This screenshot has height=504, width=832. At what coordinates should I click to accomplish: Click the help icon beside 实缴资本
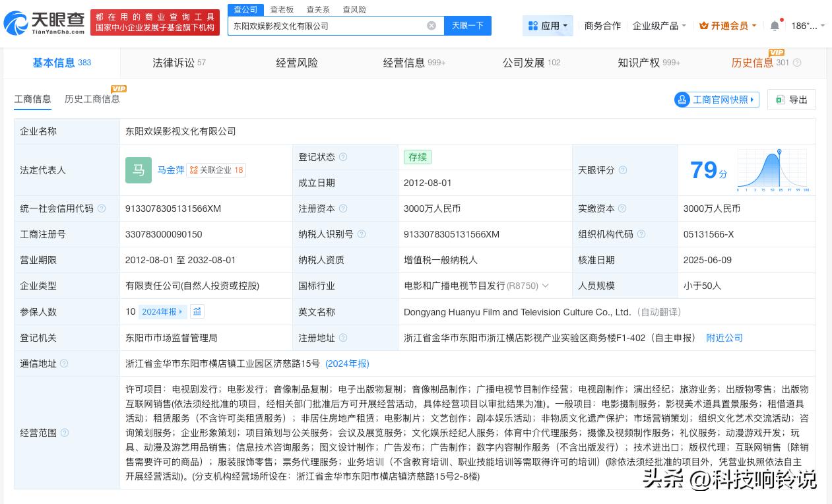(x=623, y=208)
